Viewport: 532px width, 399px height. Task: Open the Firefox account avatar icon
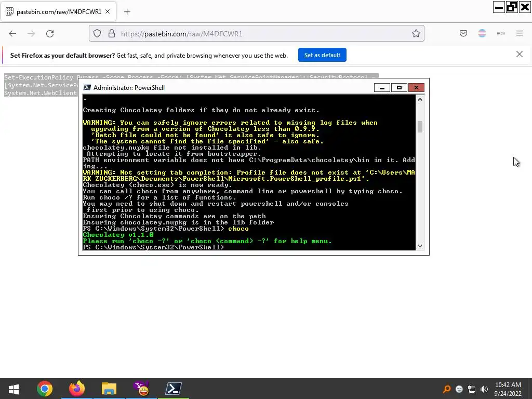pyautogui.click(x=482, y=33)
